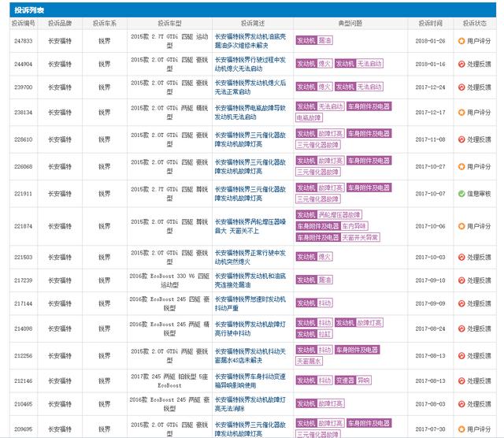Open the 三元催化器故障 complaint link in row 226068
This screenshot has width=504, height=438.
tap(250, 166)
